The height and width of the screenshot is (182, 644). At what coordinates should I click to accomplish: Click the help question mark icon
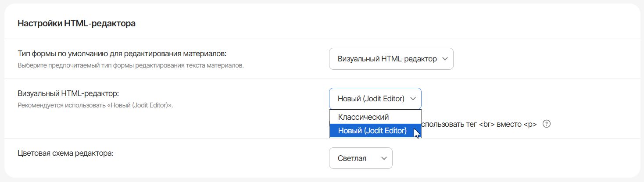[x=546, y=124]
